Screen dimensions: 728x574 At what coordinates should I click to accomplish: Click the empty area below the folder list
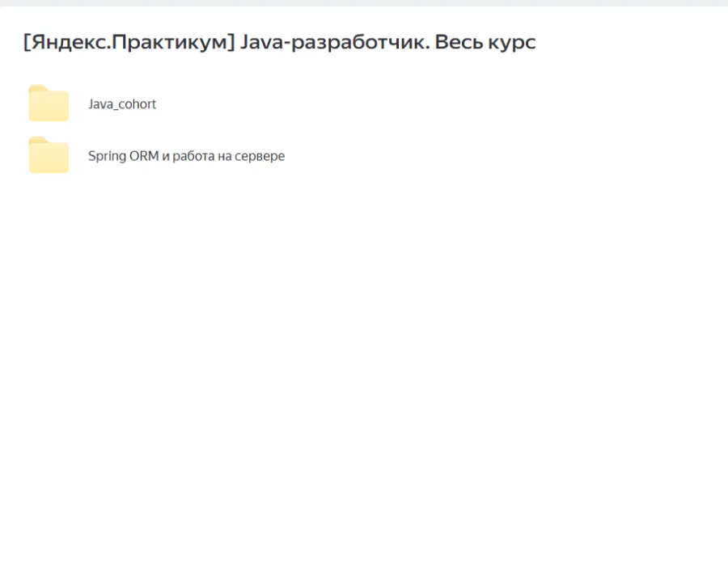[364, 364]
